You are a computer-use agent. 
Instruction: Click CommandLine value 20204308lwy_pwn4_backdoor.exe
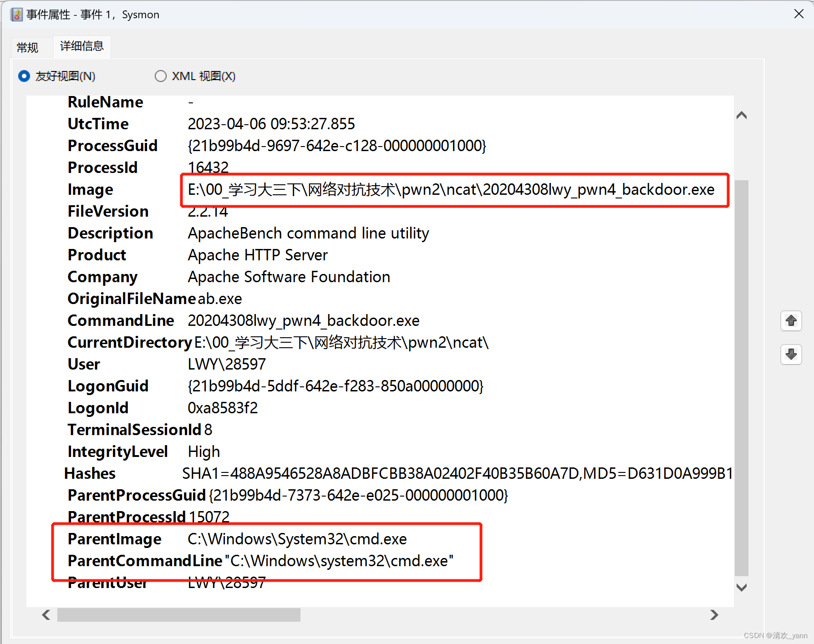(x=304, y=320)
